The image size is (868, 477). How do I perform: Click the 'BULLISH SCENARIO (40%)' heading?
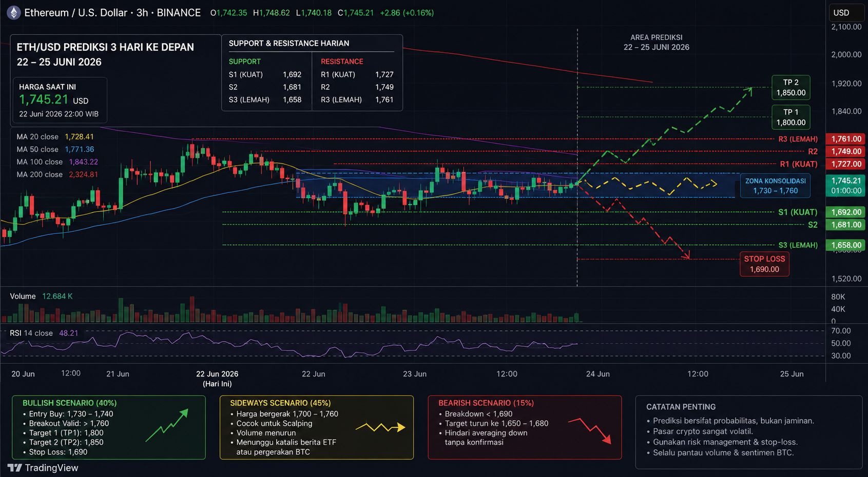click(x=70, y=403)
